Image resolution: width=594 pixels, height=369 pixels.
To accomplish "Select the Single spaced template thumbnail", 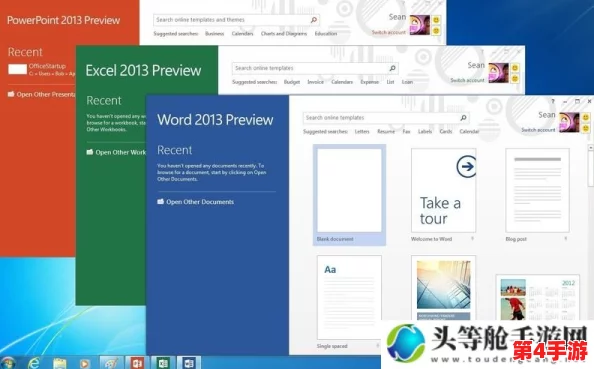I will (349, 297).
